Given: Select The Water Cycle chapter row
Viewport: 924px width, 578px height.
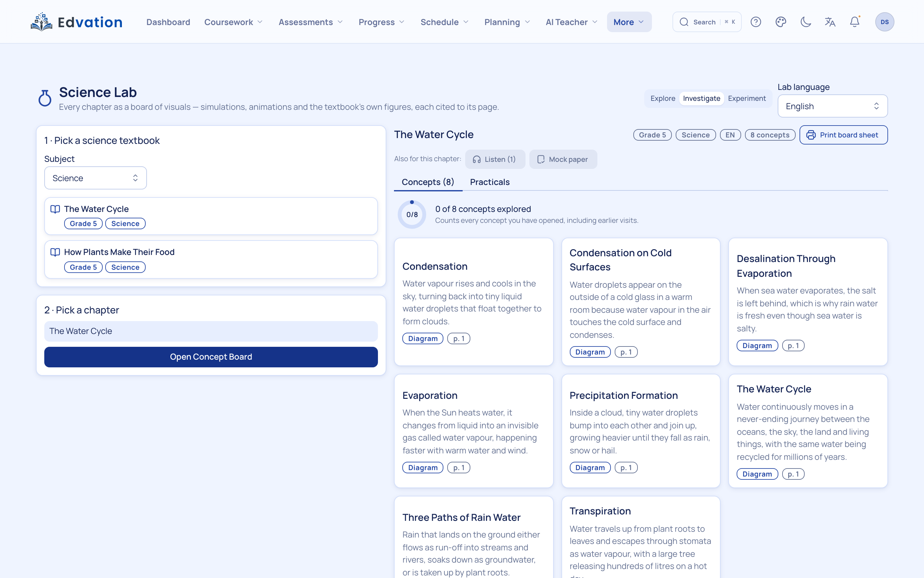Looking at the screenshot, I should tap(211, 331).
